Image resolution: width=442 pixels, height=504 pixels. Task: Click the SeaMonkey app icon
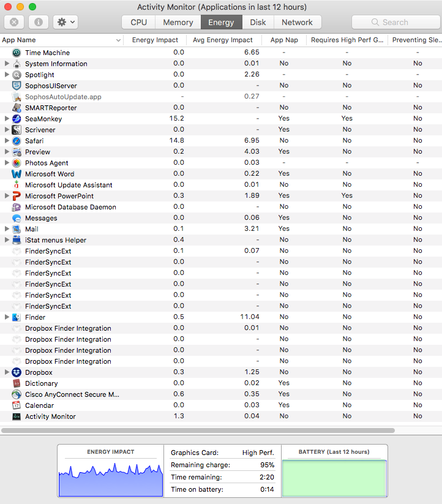17,119
